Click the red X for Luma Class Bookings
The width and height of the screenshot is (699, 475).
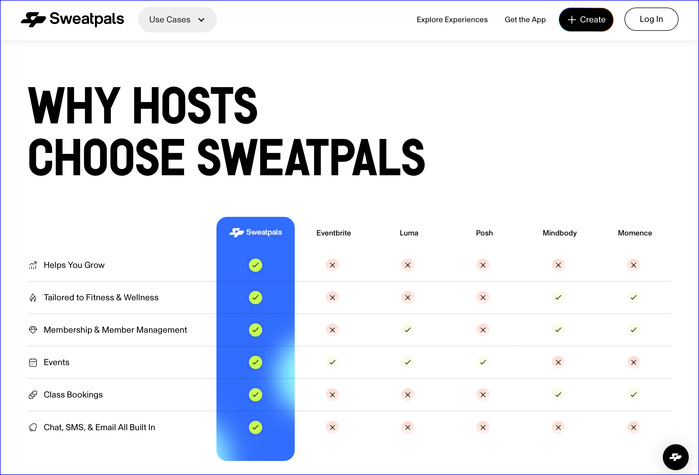407,395
